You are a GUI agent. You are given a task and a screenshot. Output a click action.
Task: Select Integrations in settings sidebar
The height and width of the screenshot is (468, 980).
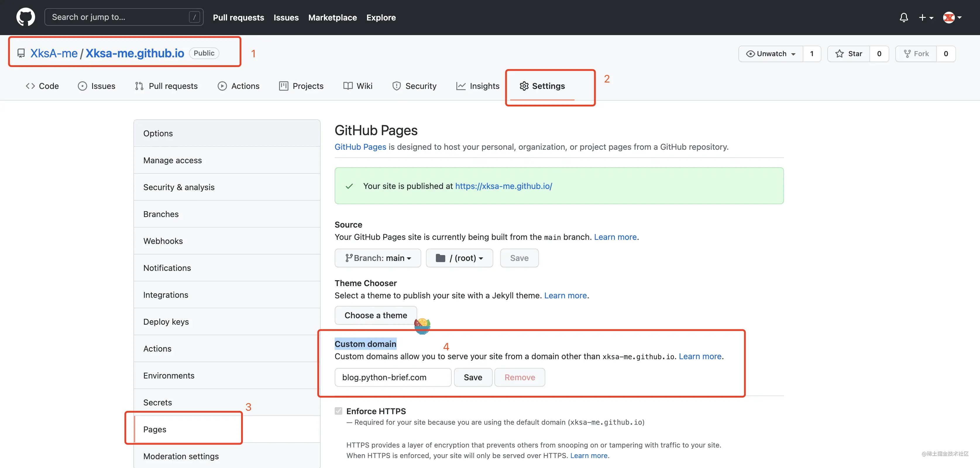pyautogui.click(x=227, y=295)
